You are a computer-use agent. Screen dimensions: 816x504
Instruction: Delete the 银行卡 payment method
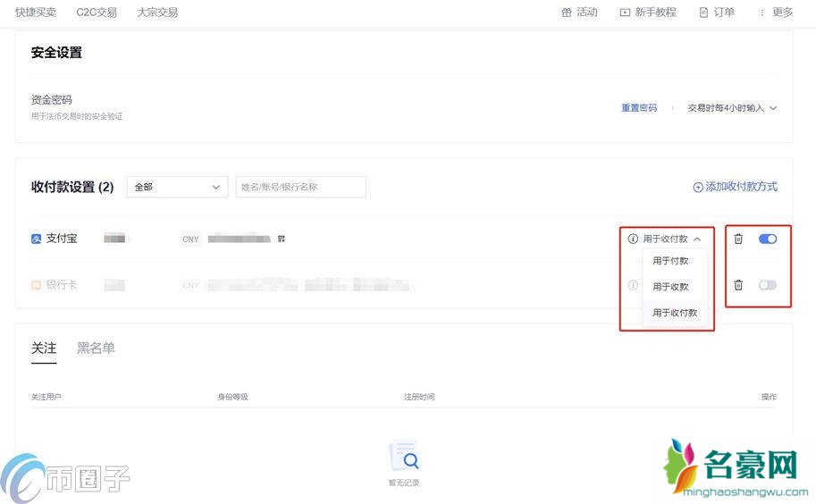pyautogui.click(x=738, y=285)
